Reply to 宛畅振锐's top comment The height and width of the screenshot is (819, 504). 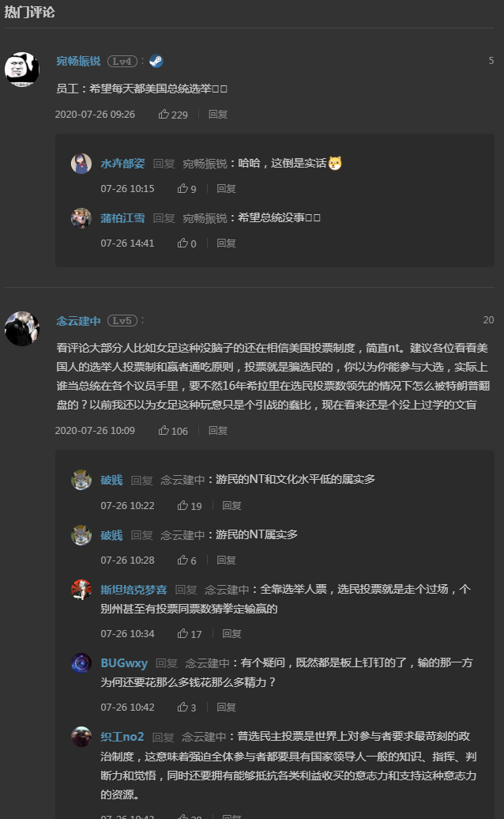(x=218, y=114)
